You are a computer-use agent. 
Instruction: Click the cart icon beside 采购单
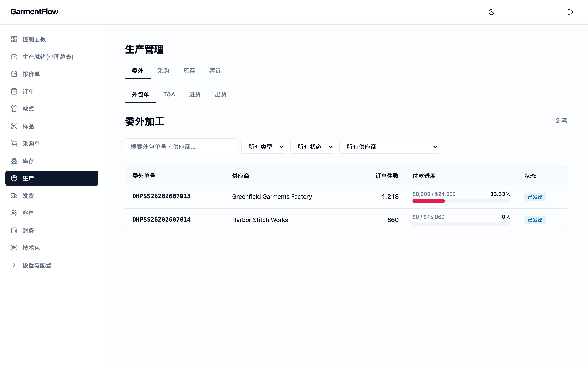click(x=14, y=144)
